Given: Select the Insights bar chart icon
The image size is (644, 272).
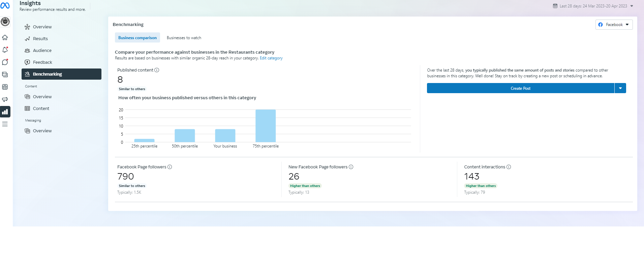Looking at the screenshot, I should 5,112.
